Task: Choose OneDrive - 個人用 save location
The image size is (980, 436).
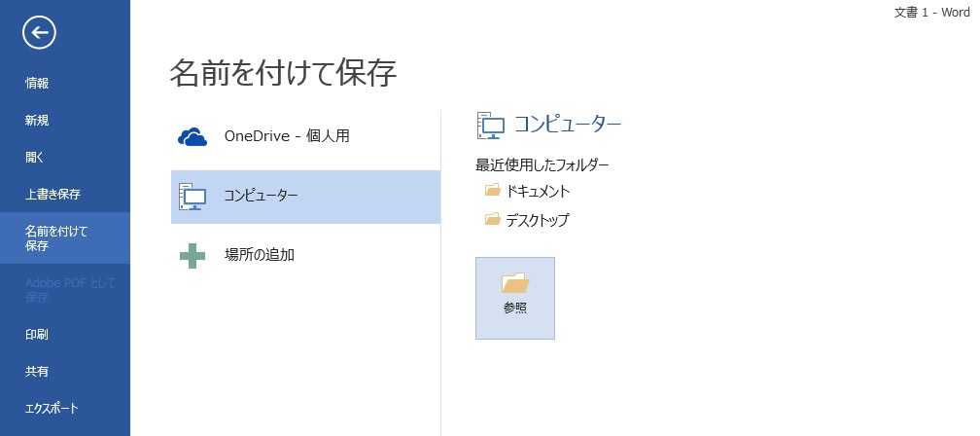Action: point(305,136)
